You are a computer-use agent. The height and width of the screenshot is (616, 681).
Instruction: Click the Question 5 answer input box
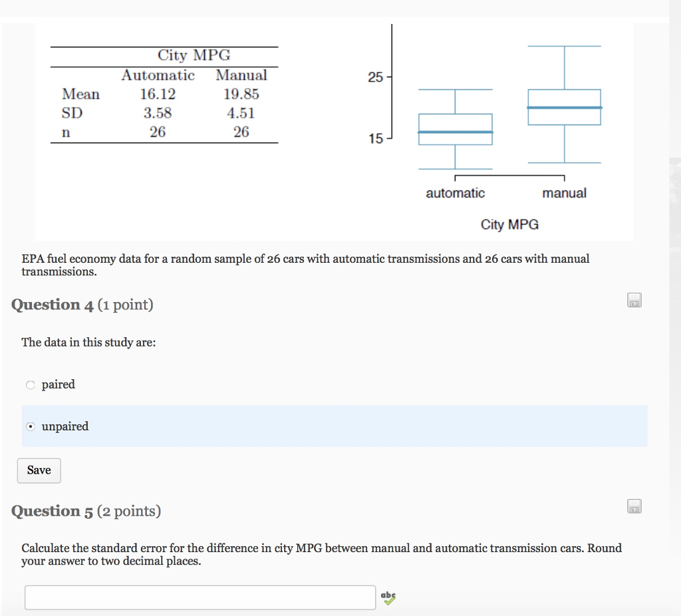pyautogui.click(x=200, y=597)
